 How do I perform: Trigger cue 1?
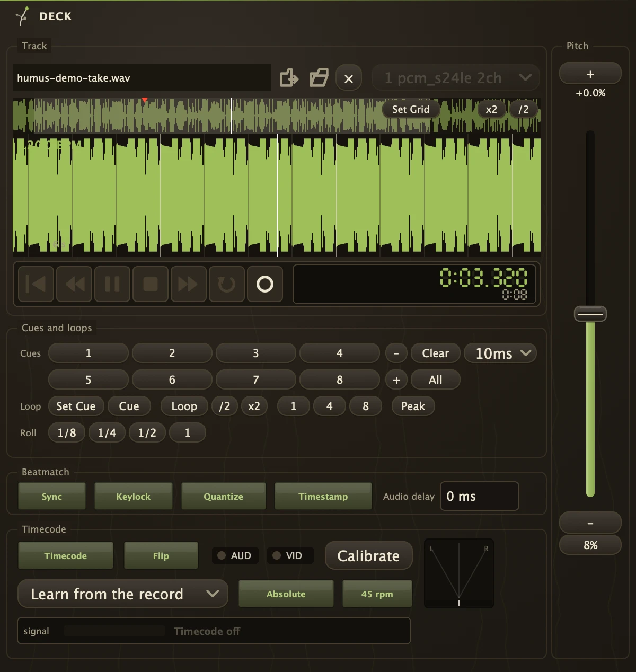point(89,353)
